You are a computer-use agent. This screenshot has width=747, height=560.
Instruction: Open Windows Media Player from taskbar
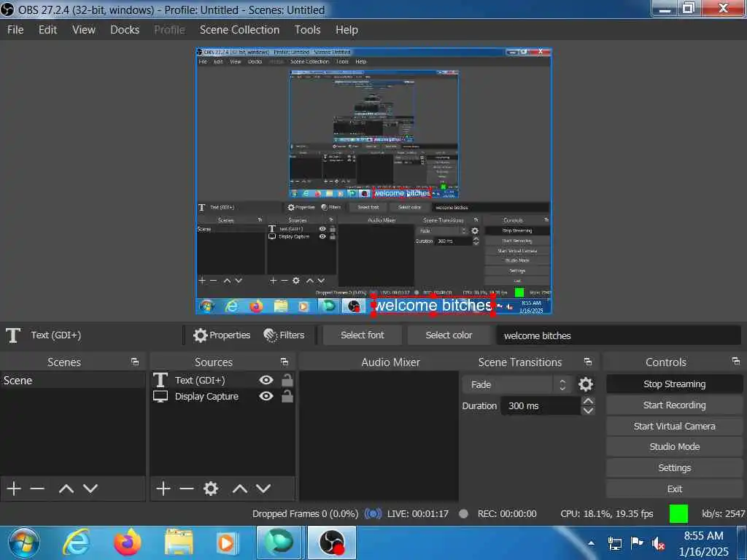pyautogui.click(x=227, y=542)
